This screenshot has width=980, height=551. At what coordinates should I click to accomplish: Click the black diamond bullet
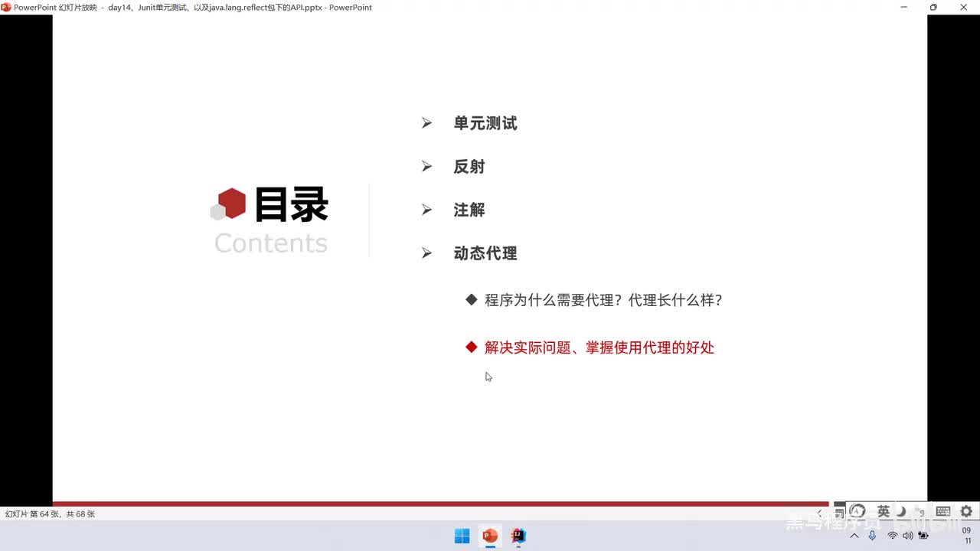[472, 300]
